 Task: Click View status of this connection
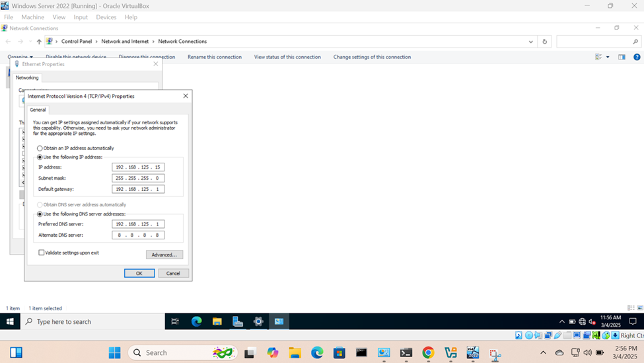click(287, 57)
